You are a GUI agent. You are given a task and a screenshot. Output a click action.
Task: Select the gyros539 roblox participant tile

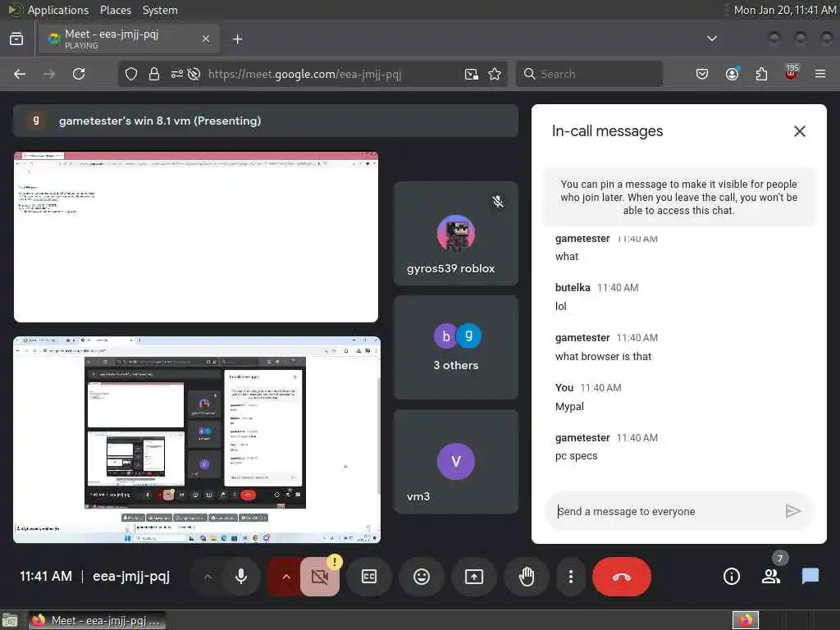click(x=456, y=234)
